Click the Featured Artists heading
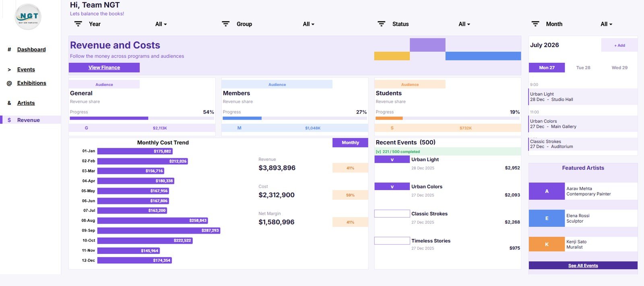The width and height of the screenshot is (644, 286). tap(583, 168)
